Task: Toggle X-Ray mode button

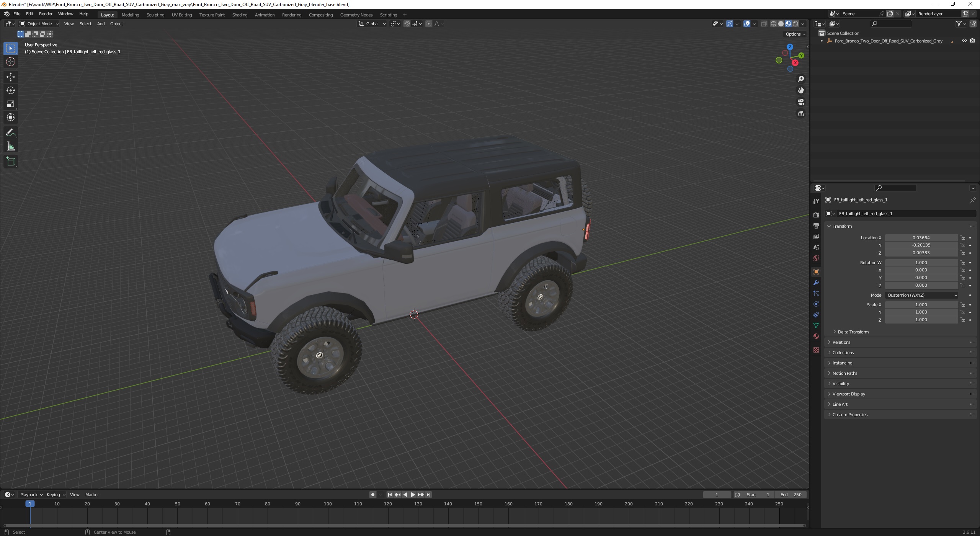Action: (x=764, y=24)
